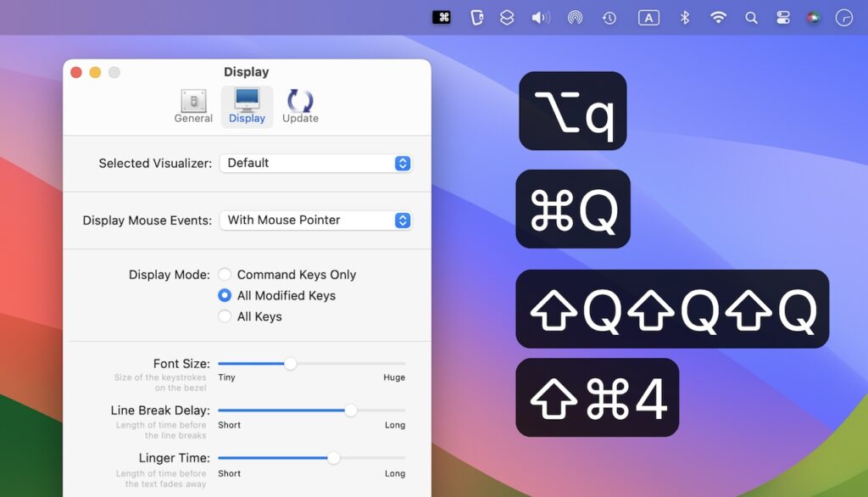Screen dimensions: 868x497
Task: Open the Update preferences pane
Action: tap(299, 105)
